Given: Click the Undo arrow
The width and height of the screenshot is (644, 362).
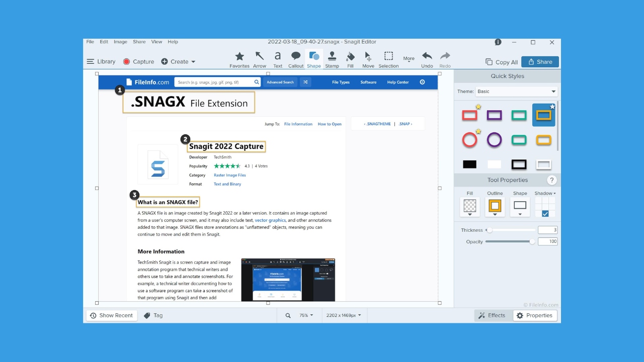Looking at the screenshot, I should pos(427,59).
